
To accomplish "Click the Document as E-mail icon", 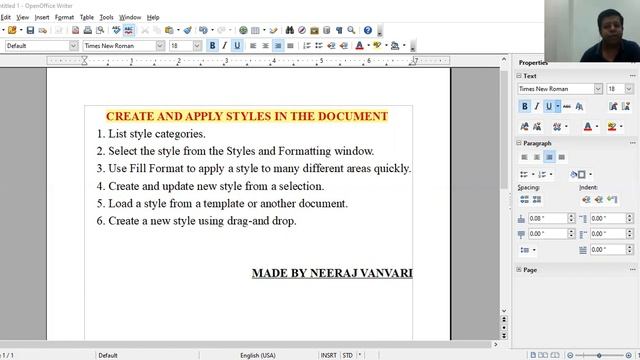I will 42,30.
